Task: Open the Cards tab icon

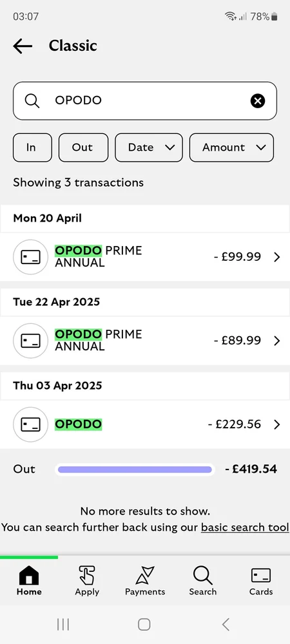Action: click(261, 575)
